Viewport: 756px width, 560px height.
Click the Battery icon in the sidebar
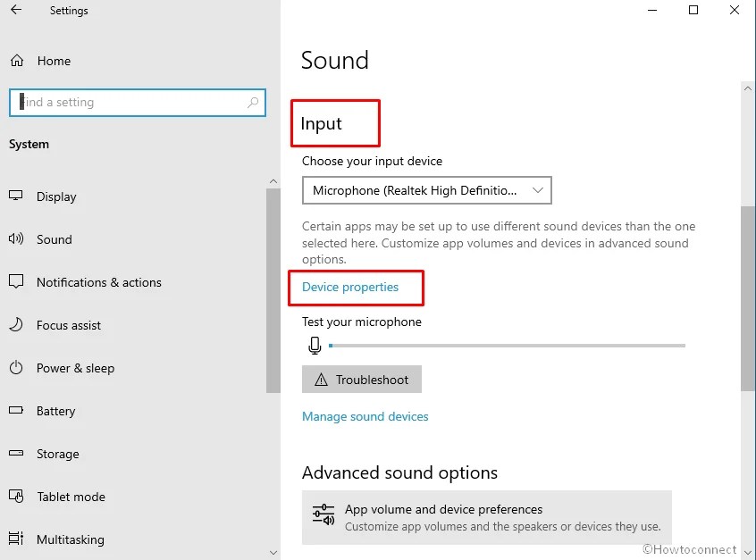16,411
